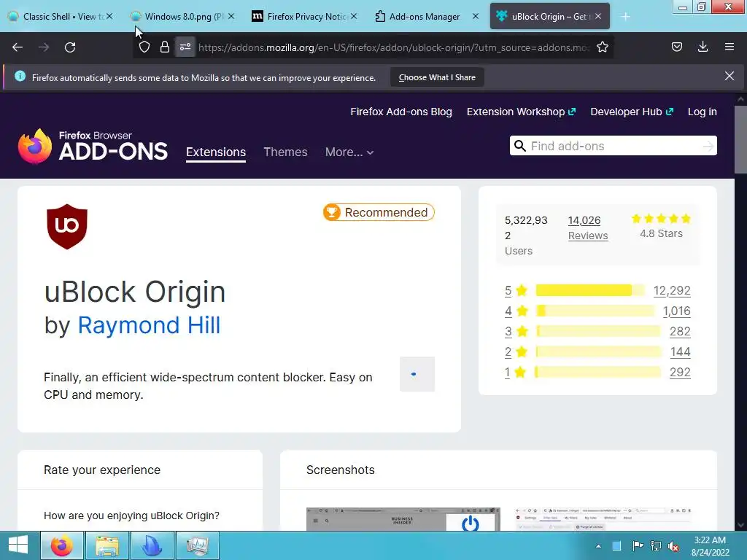Close the Firefox Privacy Notice tab
Image resolution: width=747 pixels, height=560 pixels.
pyautogui.click(x=354, y=16)
